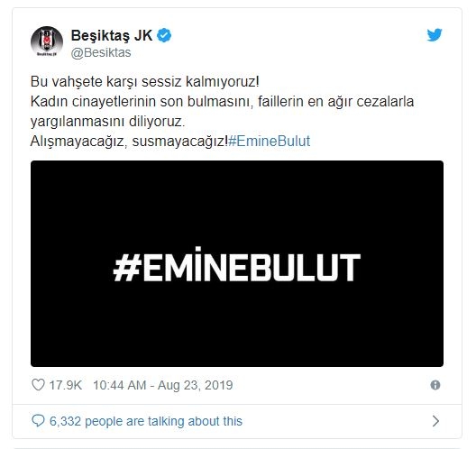The height and width of the screenshot is (449, 476).
Task: Open the tweet info icon
Action: (x=435, y=385)
